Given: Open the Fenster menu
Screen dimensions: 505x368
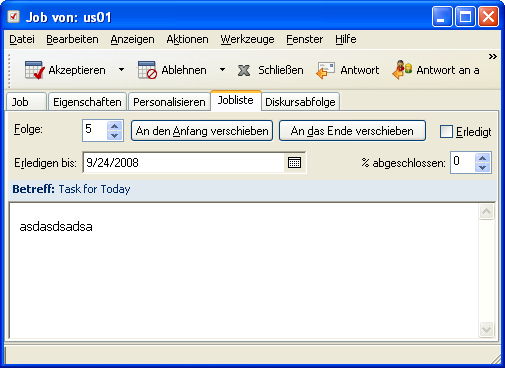Looking at the screenshot, I should pyautogui.click(x=305, y=39).
